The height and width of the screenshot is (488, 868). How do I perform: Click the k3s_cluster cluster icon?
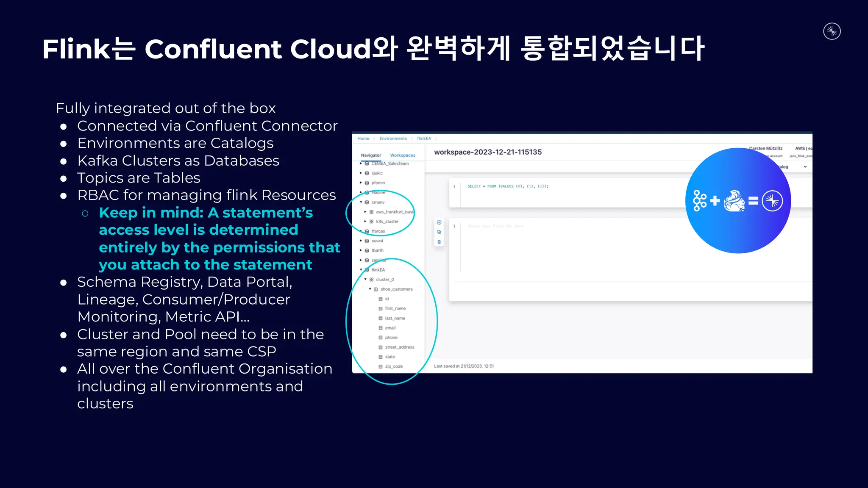click(372, 222)
